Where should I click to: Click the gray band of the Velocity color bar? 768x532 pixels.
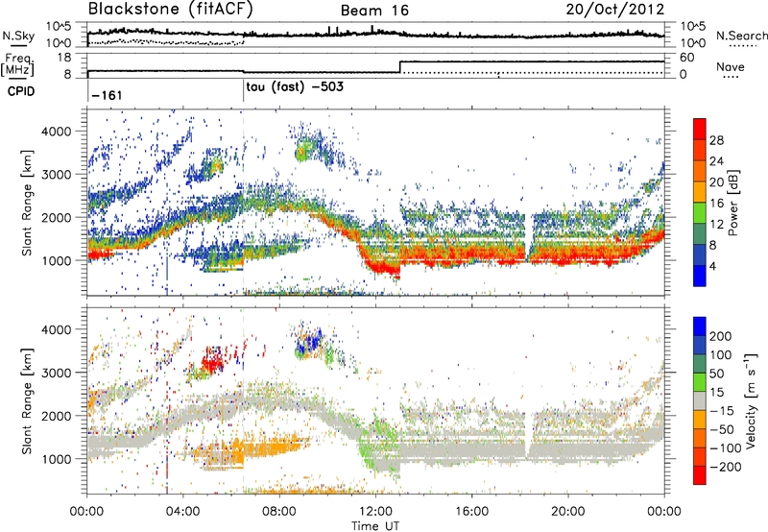click(700, 401)
